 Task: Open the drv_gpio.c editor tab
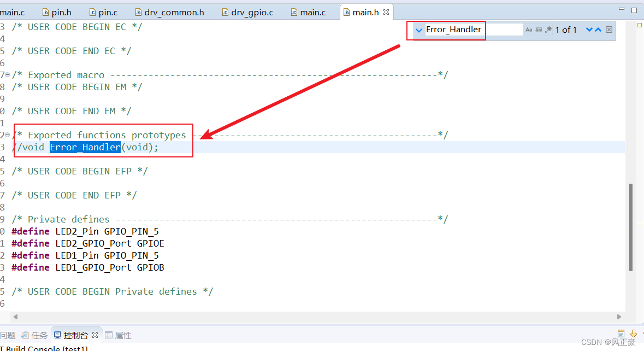(x=247, y=13)
